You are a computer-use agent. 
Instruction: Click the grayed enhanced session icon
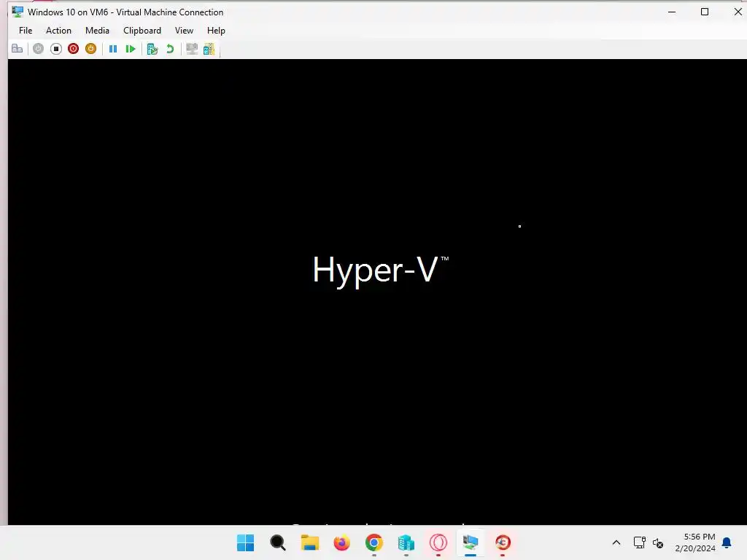tap(192, 49)
